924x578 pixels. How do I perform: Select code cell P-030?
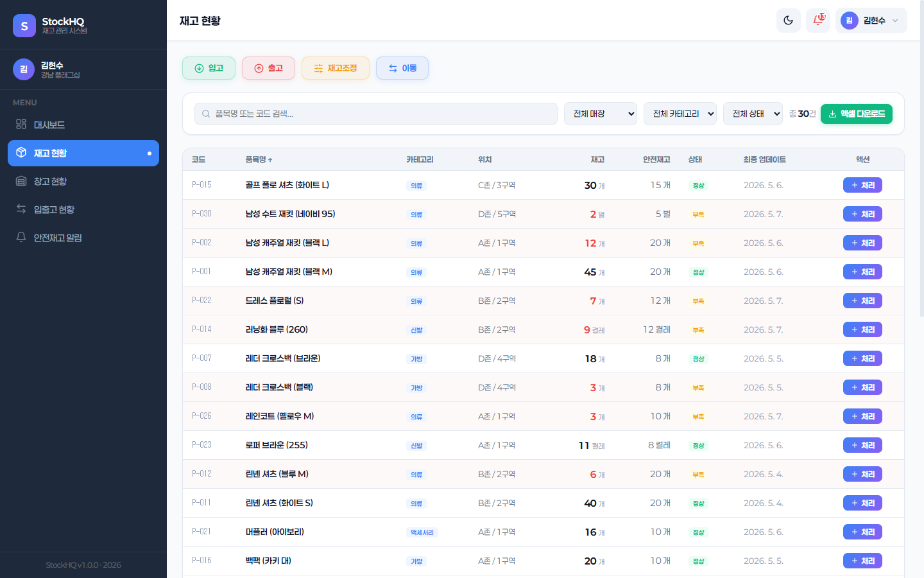click(201, 214)
